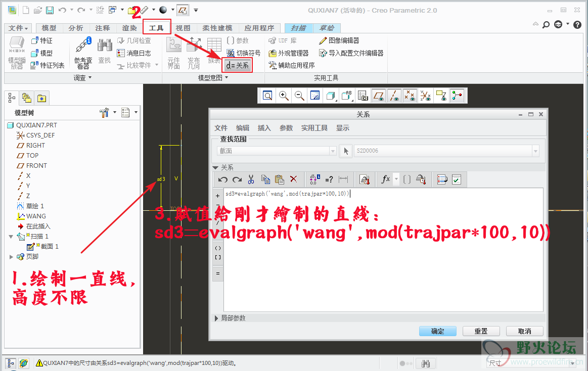This screenshot has width=588, height=371.
Task: Click the view manager camera-table icon
Action: (x=363, y=96)
